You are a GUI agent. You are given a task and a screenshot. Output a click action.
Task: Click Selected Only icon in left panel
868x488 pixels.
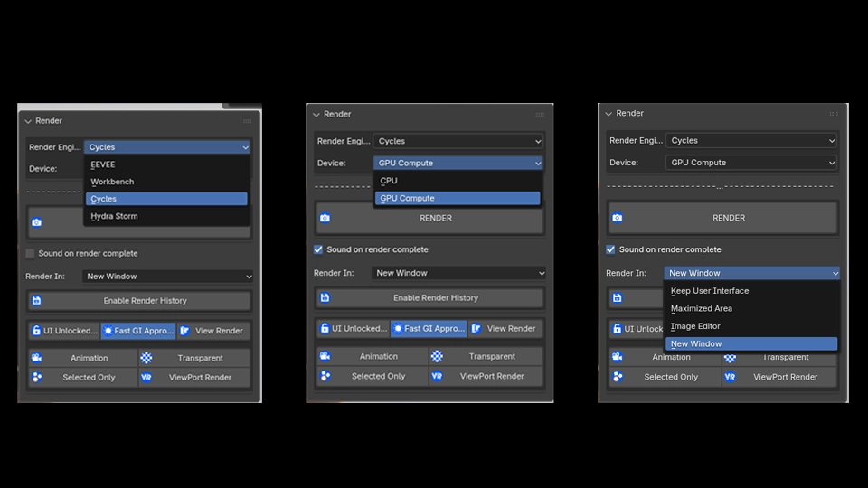[x=36, y=377]
